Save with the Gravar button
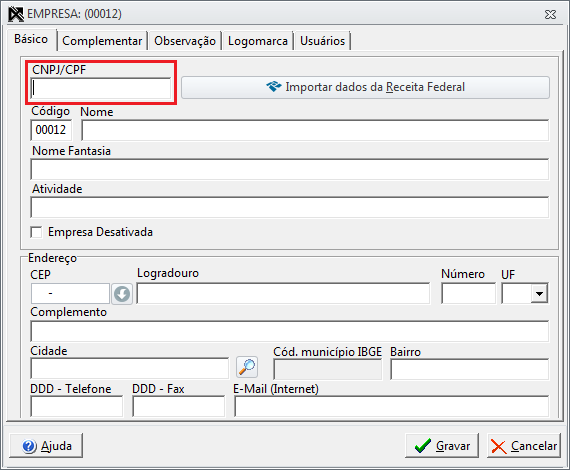This screenshot has height=470, width=570. point(442,445)
